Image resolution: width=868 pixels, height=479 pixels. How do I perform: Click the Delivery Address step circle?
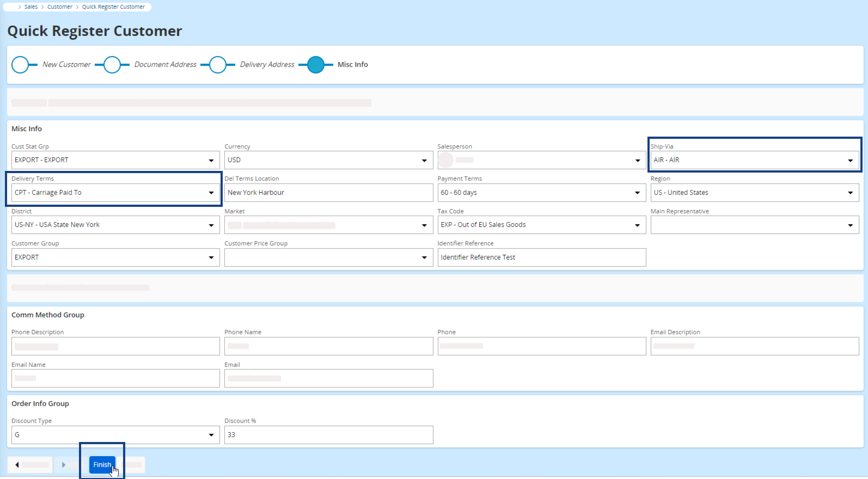(218, 65)
